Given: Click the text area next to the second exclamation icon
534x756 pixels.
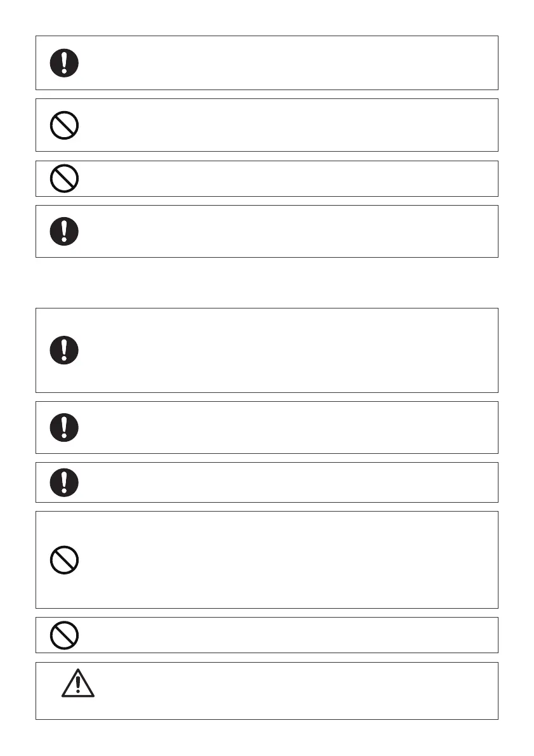Looking at the screenshot, I should 285,231.
